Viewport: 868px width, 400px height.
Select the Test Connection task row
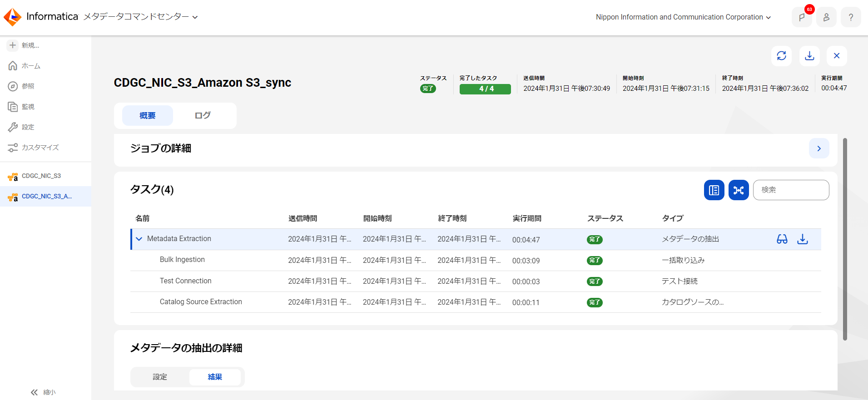pyautogui.click(x=476, y=281)
